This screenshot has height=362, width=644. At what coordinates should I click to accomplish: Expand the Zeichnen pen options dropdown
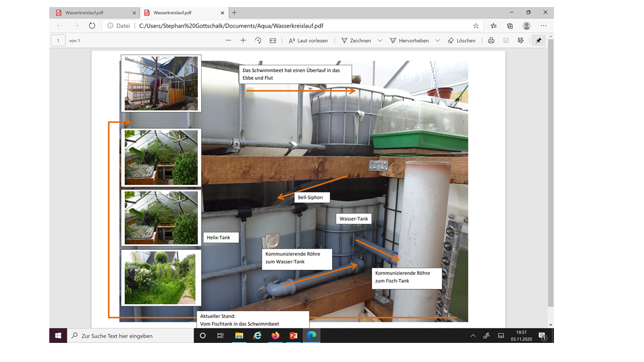pyautogui.click(x=380, y=41)
